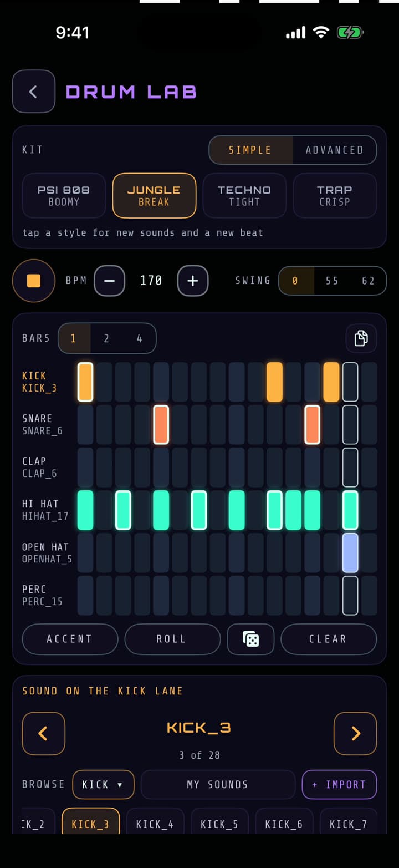Open the KICK browse category dropdown
This screenshot has height=868, width=399.
pos(103,784)
